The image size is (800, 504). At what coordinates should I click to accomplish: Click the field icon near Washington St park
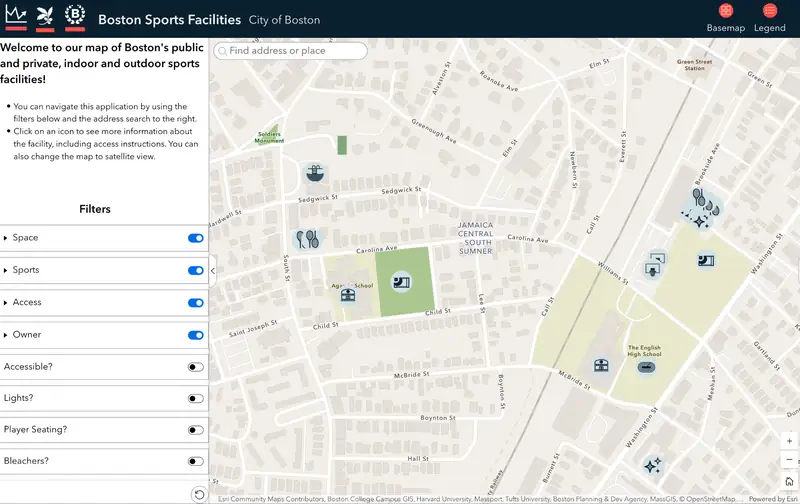click(706, 261)
